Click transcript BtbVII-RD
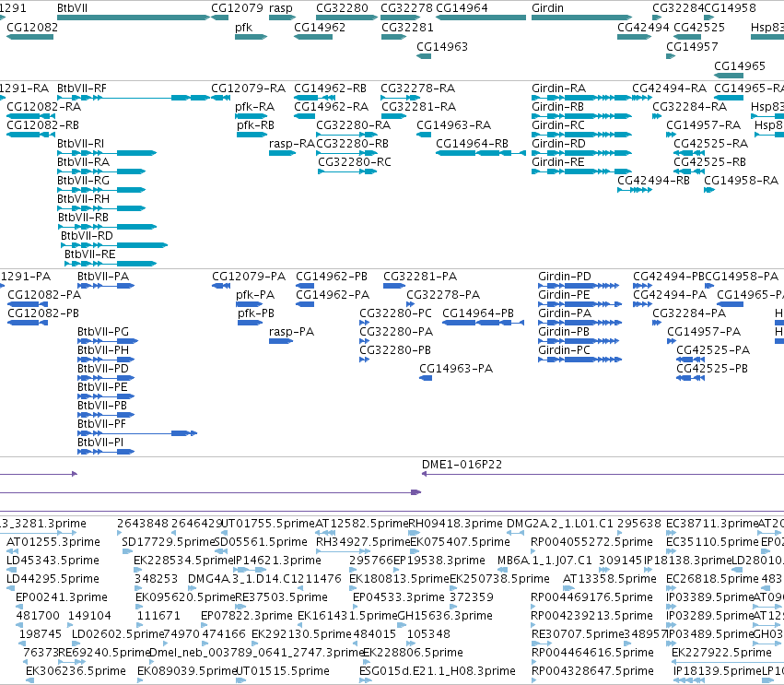The width and height of the screenshot is (784, 685). click(87, 236)
